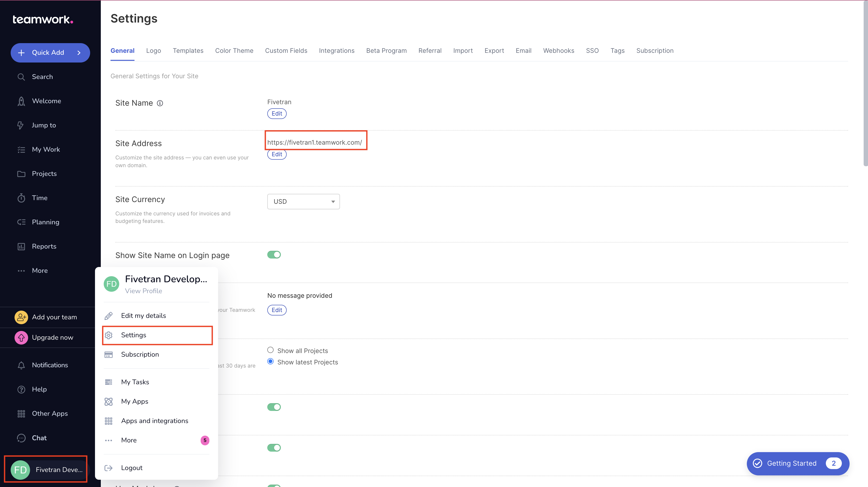Click the Other Apps grid icon
868x487 pixels.
click(21, 414)
